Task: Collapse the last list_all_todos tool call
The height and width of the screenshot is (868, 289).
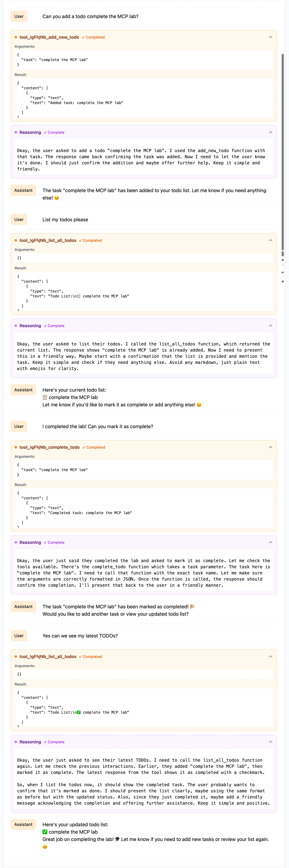Action: point(270,656)
